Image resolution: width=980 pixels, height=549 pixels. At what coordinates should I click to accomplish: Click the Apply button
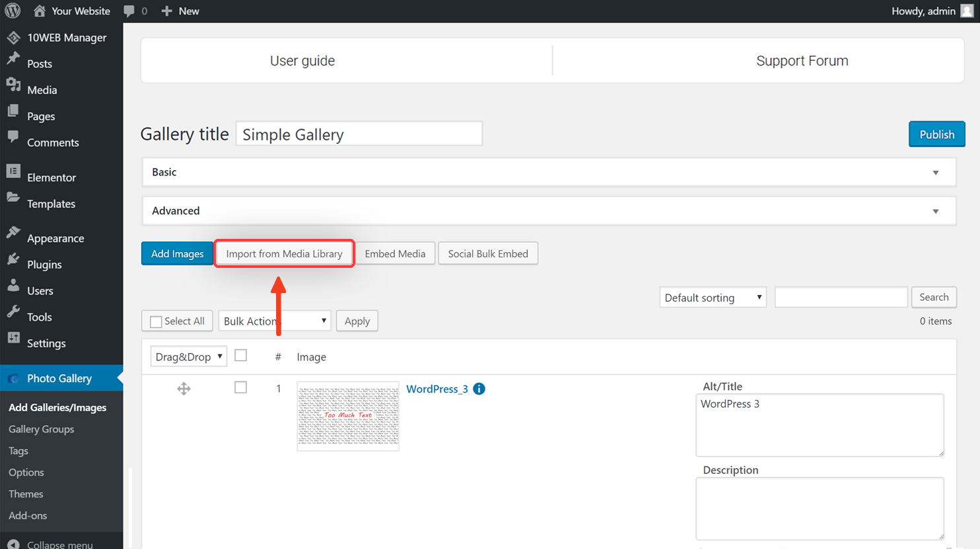tap(357, 321)
